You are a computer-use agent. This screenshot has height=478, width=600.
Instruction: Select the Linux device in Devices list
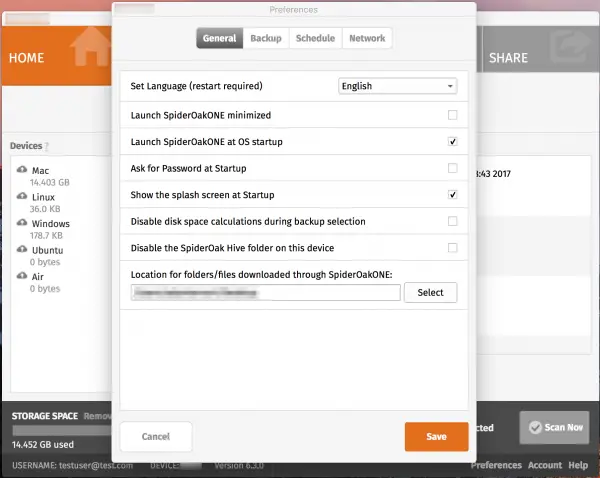(x=43, y=197)
